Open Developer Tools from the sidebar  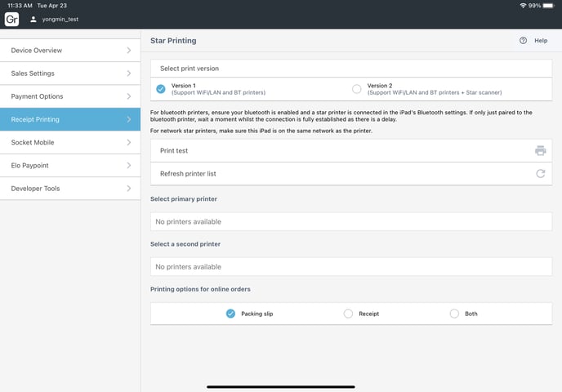[x=69, y=189]
